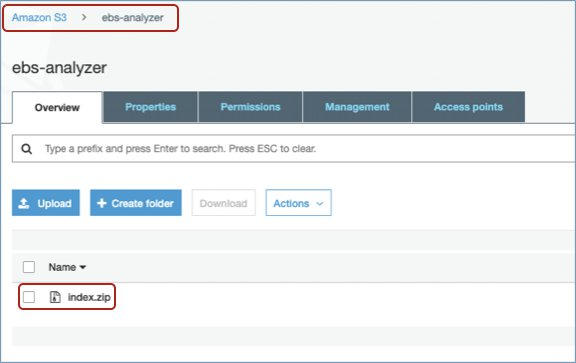Click the Create folder button

tap(136, 203)
